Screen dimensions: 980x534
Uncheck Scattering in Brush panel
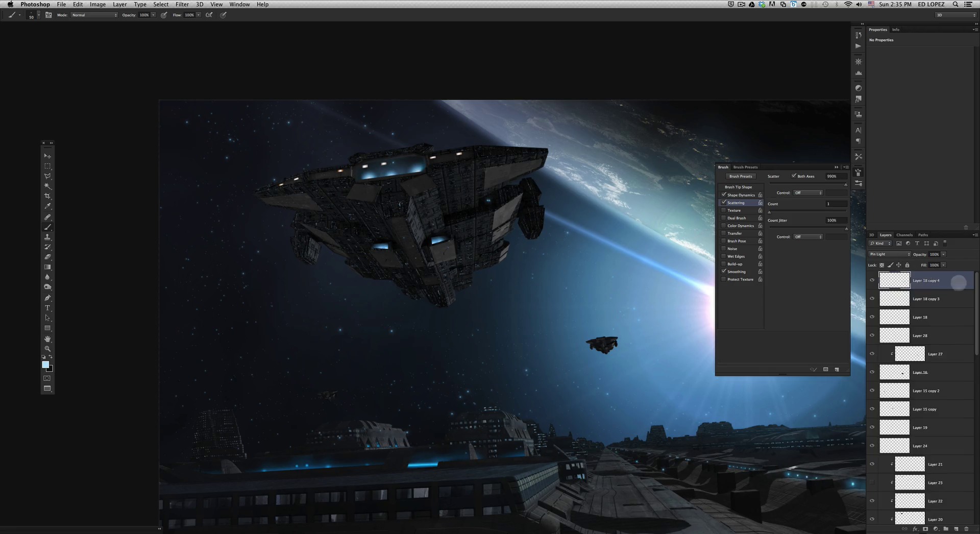point(724,202)
